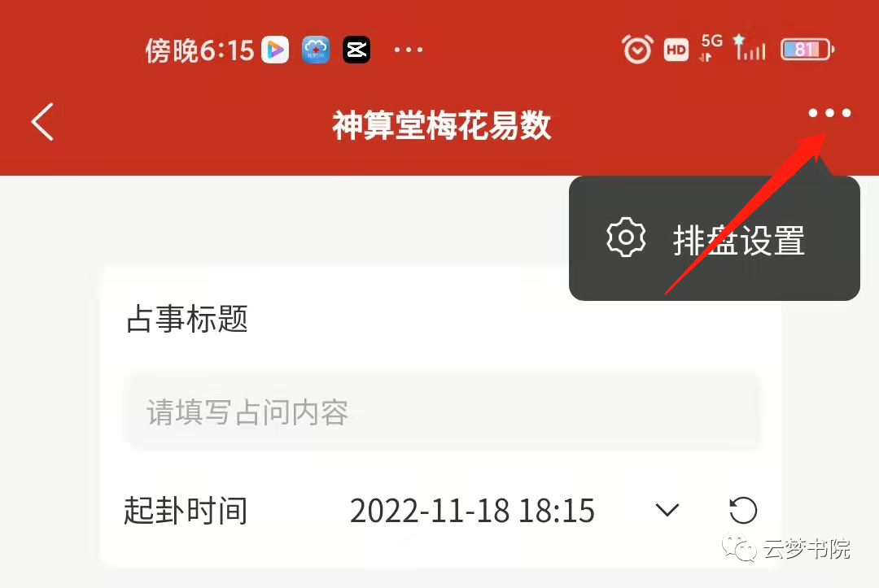Tap the 神算堂梅花易数 page title
Screen dimensions: 879x588
coord(442,125)
